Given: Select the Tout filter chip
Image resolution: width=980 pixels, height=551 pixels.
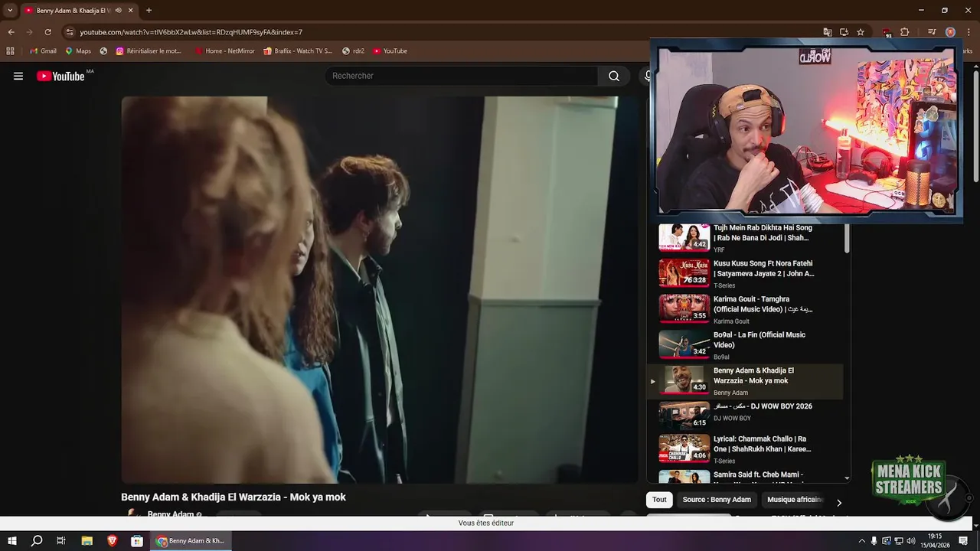Looking at the screenshot, I should [x=659, y=500].
